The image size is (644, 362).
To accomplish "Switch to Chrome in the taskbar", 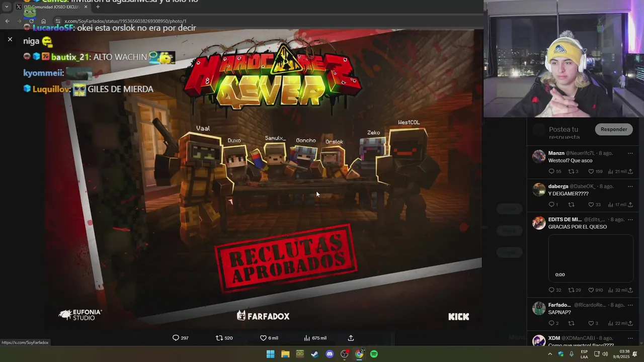I will 359,354.
